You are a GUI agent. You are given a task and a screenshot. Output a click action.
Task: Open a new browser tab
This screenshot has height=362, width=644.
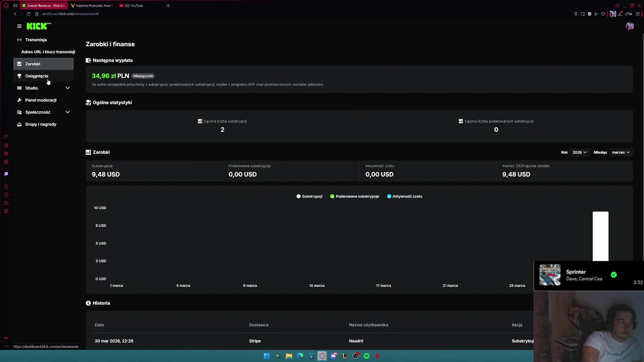pos(168,6)
